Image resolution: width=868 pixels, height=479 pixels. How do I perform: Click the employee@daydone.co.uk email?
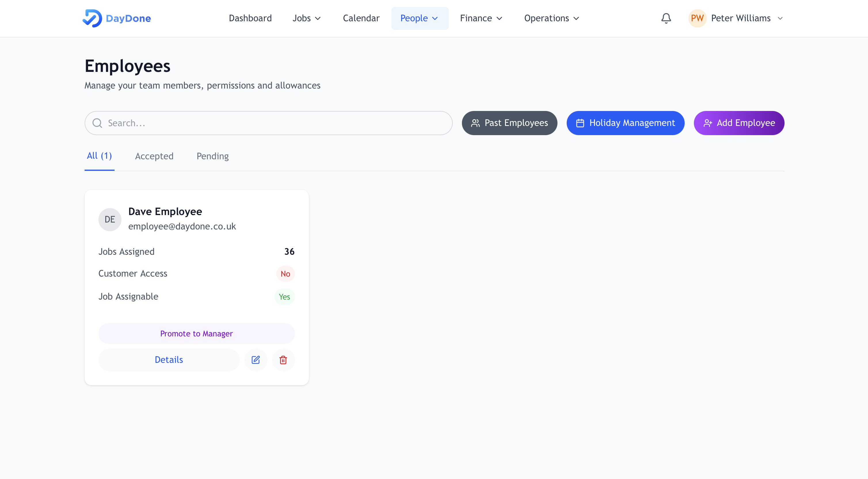182,226
